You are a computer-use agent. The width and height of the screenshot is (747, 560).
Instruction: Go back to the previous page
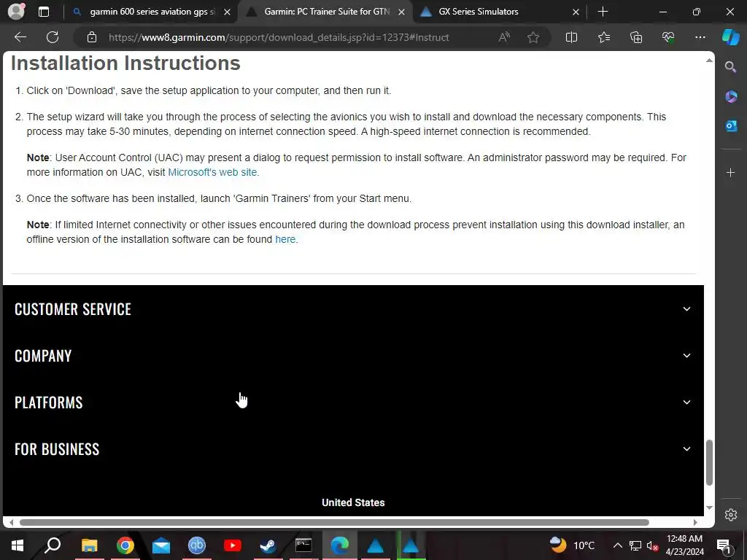pyautogui.click(x=20, y=37)
